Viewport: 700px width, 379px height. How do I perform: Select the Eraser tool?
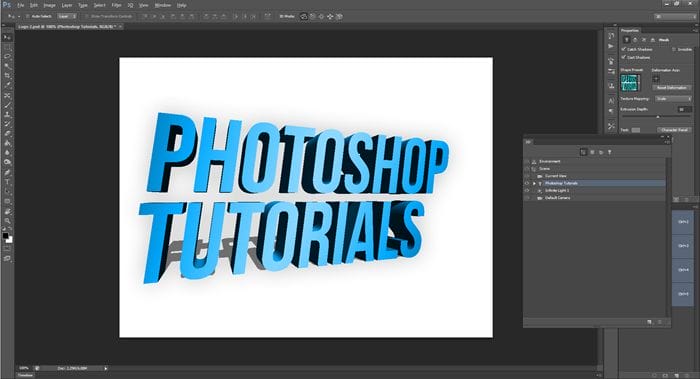[x=7, y=133]
